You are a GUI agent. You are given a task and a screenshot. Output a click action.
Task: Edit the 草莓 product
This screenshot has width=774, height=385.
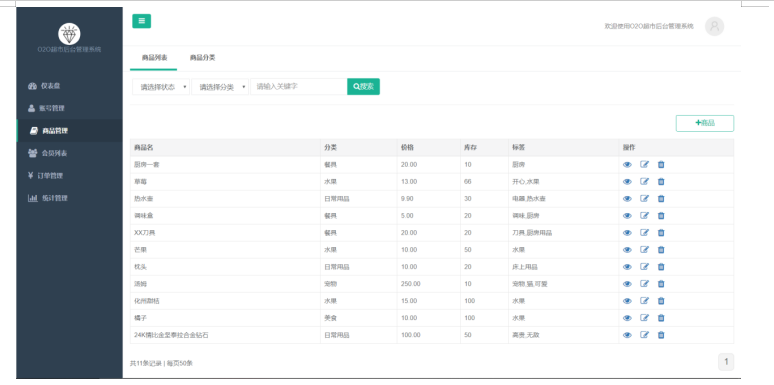tap(644, 181)
